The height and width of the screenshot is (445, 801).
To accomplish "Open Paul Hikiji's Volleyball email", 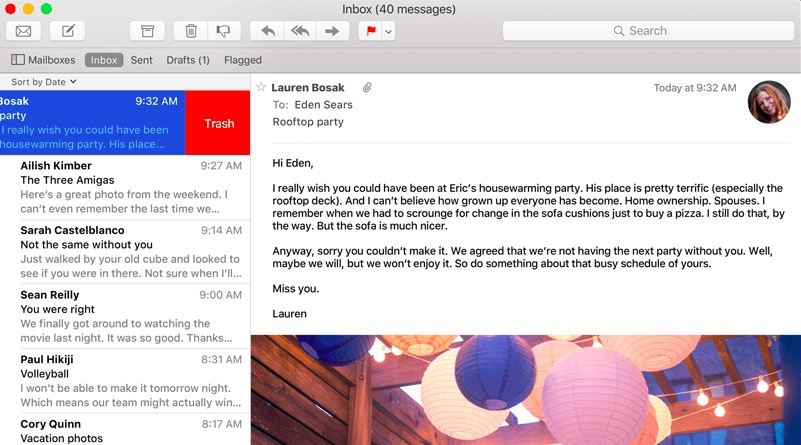I will [x=125, y=381].
